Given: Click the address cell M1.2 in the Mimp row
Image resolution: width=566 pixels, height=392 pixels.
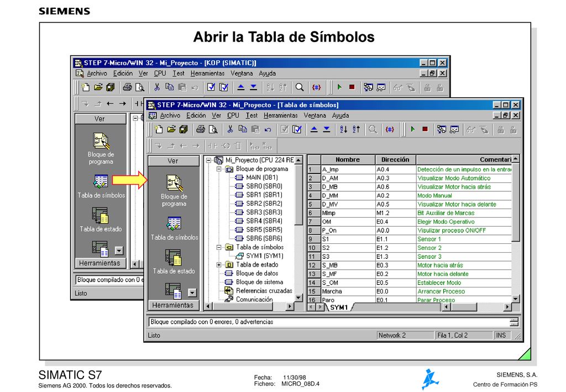Looking at the screenshot, I should tap(396, 213).
